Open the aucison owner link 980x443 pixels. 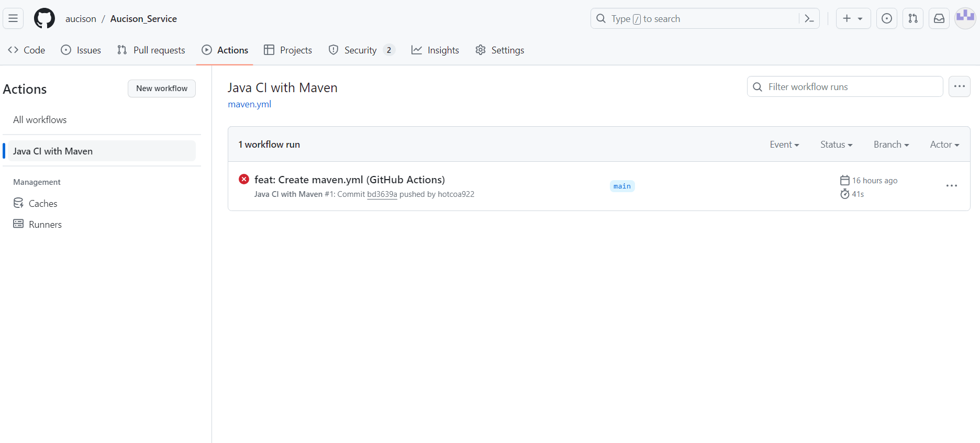[x=81, y=19]
